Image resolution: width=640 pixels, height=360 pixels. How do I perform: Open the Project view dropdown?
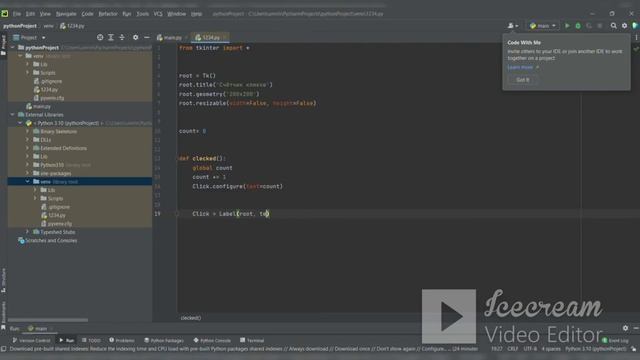coord(29,38)
